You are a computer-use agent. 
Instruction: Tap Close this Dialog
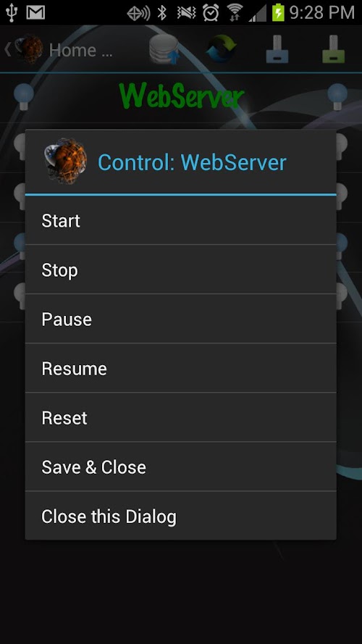tap(180, 516)
